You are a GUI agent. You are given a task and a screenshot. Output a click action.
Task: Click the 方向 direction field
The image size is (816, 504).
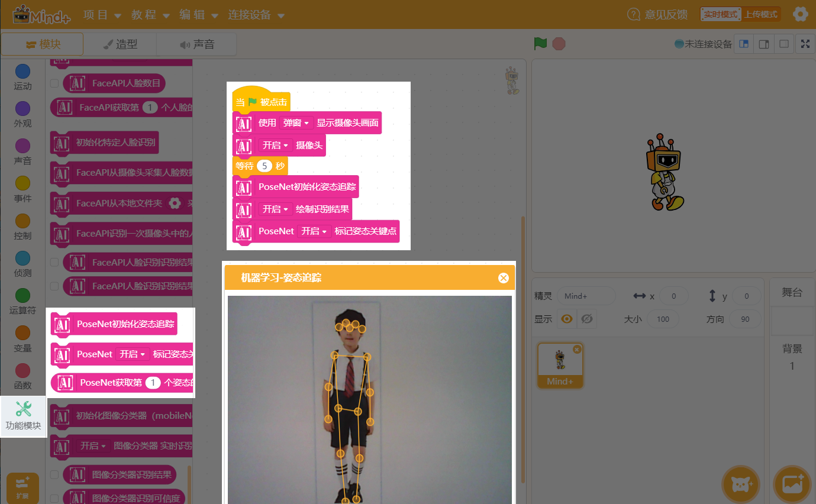click(745, 319)
